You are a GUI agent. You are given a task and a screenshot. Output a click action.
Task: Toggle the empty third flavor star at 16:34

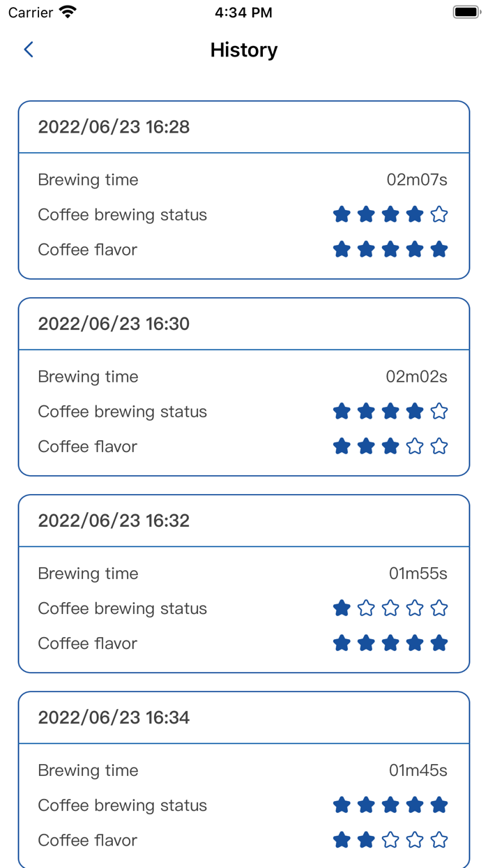[390, 840]
